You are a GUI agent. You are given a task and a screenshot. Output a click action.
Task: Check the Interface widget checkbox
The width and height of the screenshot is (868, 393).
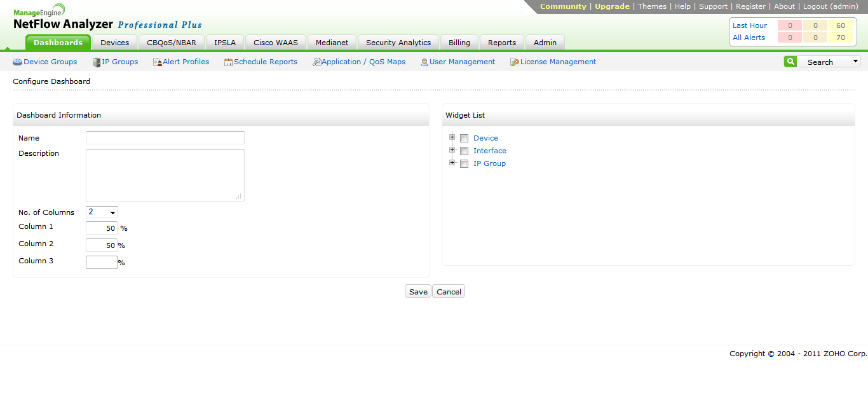click(465, 151)
